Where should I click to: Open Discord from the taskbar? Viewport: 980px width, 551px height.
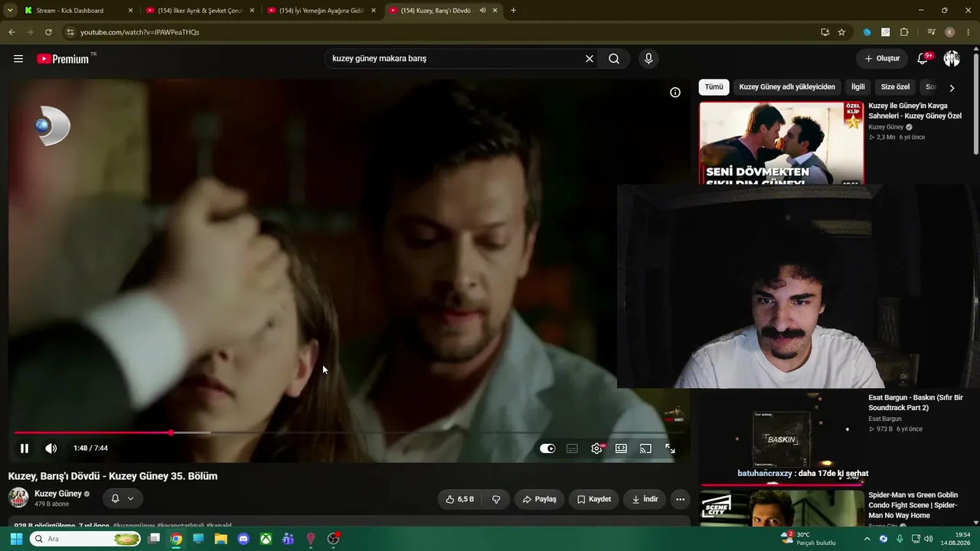(243, 539)
